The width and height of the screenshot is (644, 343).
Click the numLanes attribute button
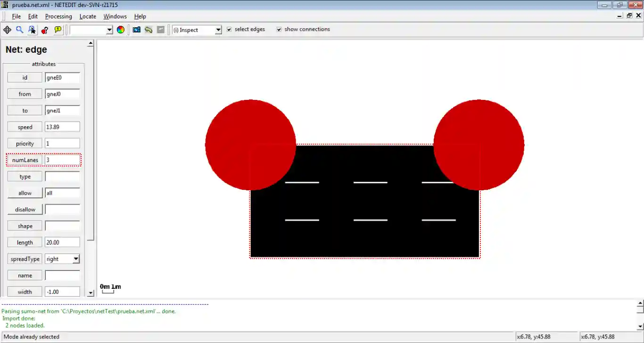coord(25,160)
